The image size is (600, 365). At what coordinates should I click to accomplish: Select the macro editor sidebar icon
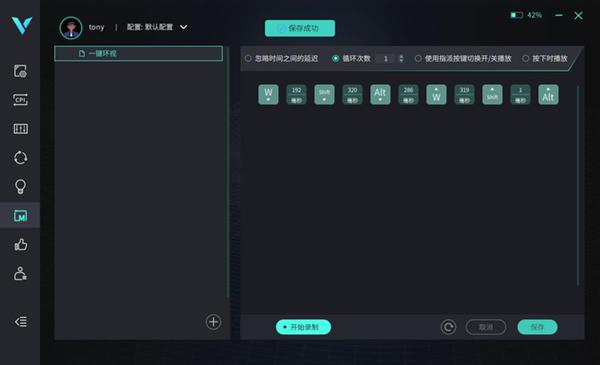coord(20,215)
